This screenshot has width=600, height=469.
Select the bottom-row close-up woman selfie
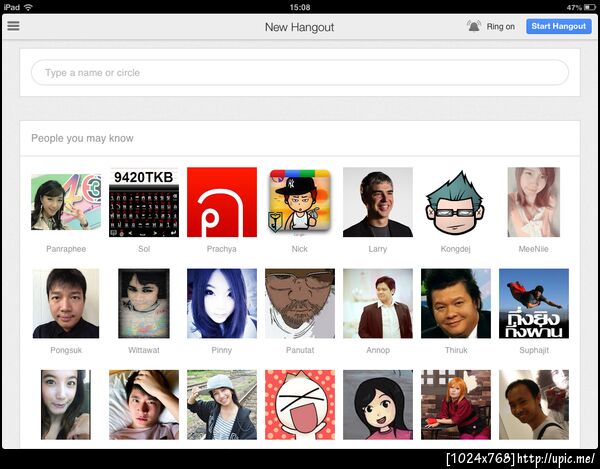tap(66, 404)
